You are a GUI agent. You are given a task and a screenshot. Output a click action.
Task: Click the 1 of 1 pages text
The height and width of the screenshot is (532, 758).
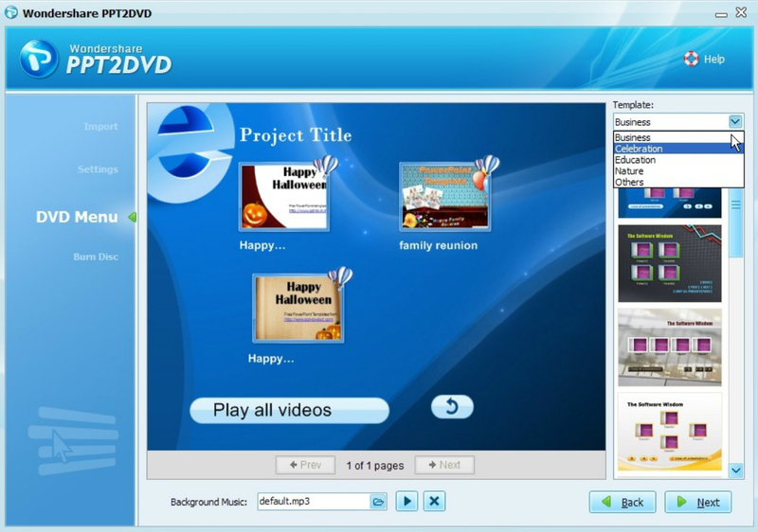point(374,466)
